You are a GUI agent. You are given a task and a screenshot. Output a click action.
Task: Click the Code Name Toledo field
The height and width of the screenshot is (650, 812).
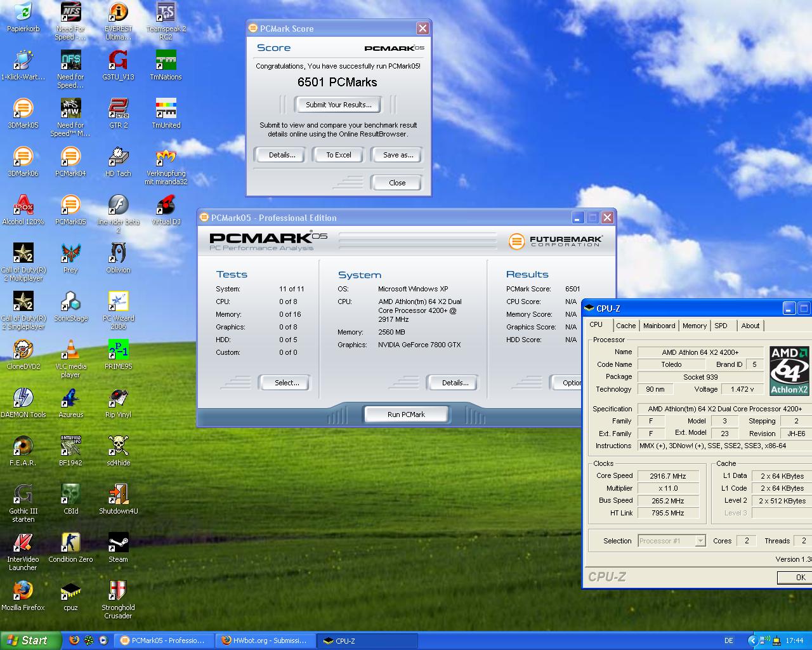(671, 364)
